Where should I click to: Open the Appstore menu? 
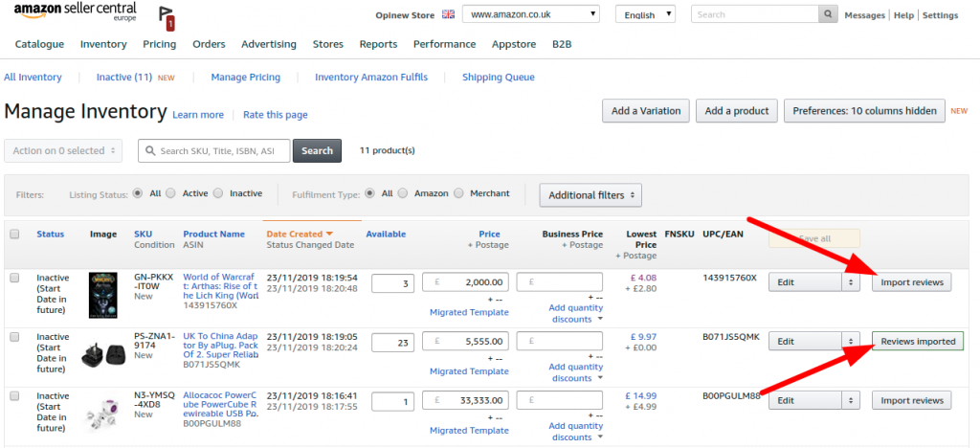(x=514, y=44)
